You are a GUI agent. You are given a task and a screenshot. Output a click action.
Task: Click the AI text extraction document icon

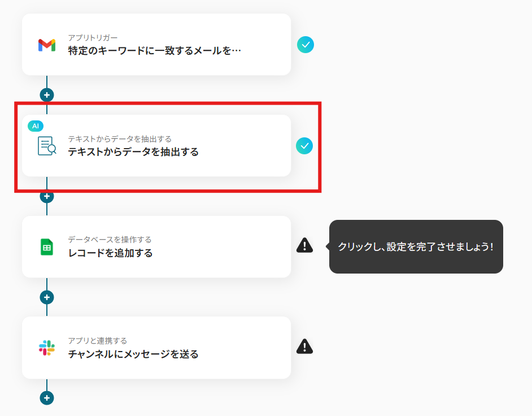tap(47, 146)
